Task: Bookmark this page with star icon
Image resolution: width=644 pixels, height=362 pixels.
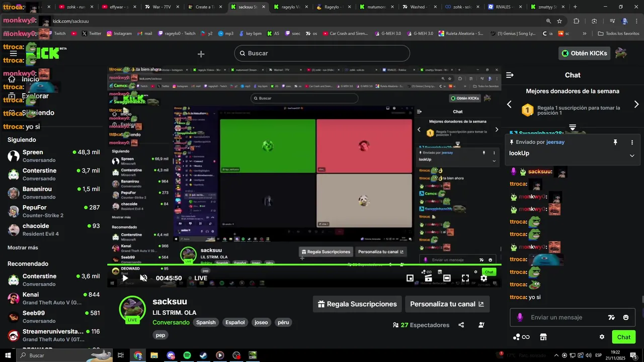Action: (559, 21)
